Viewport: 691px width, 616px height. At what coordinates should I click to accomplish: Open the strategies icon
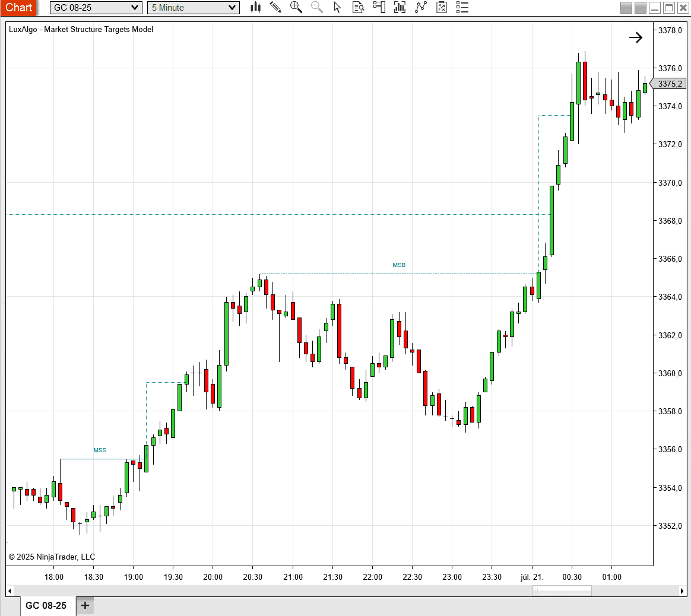click(x=421, y=8)
